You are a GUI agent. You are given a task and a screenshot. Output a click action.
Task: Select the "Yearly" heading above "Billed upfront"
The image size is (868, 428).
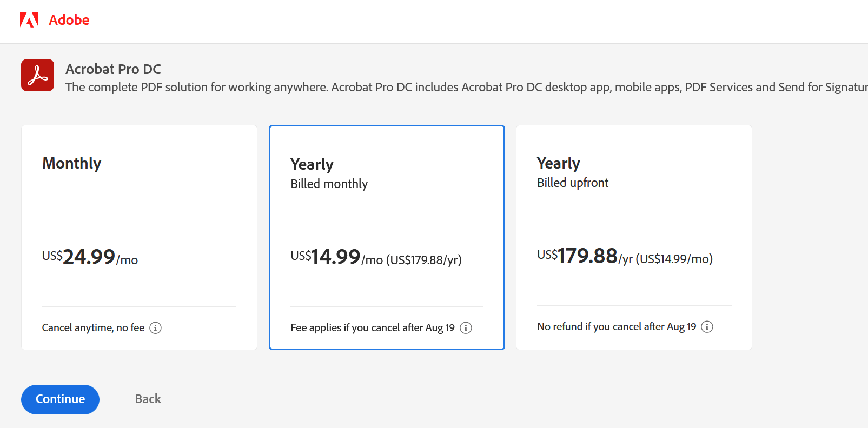(558, 163)
